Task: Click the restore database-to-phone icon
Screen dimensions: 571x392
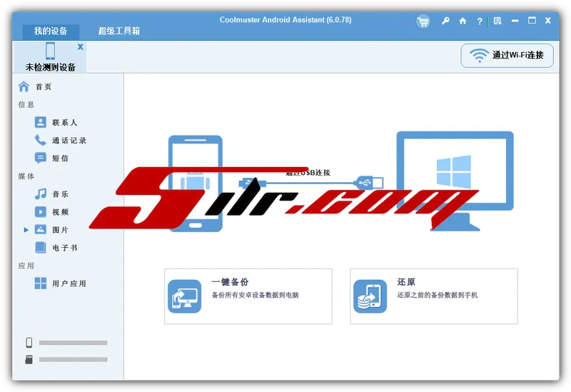Action: 370,296
